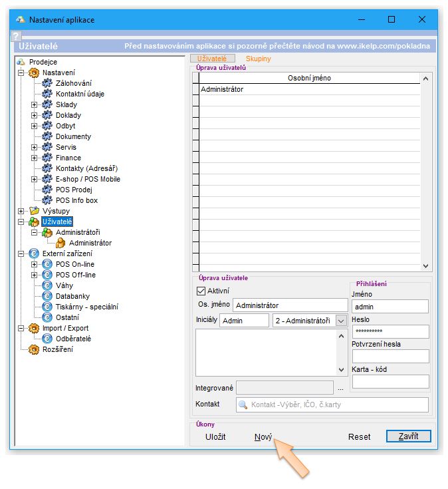Click the help question mark icon

[x=17, y=37]
